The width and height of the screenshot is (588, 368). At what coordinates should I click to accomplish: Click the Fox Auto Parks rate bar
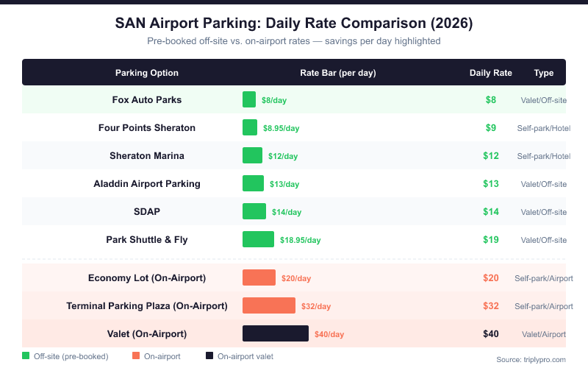point(249,99)
